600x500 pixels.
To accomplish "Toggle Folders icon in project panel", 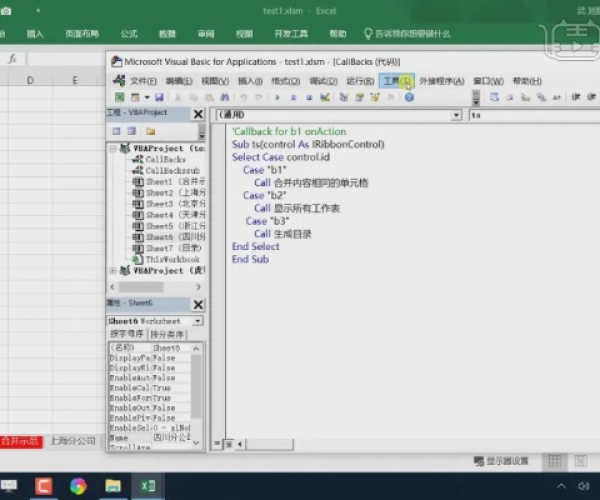I will (x=150, y=131).
